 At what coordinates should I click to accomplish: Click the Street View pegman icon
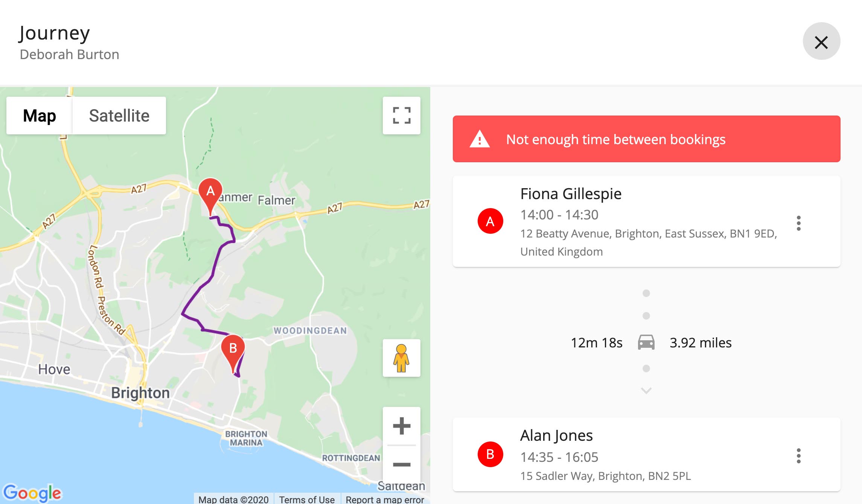(x=401, y=358)
